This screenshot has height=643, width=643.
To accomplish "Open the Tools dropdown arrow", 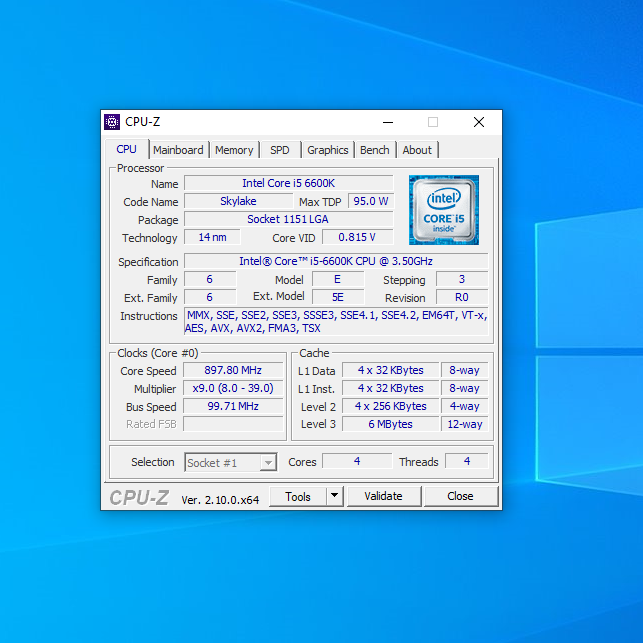I will tap(335, 496).
